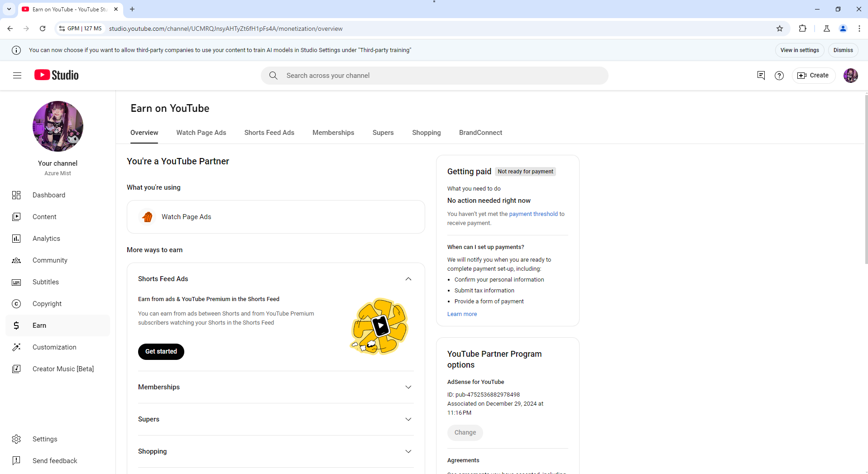The image size is (868, 474).
Task: Switch to the Watch Page Ads tab
Action: coord(201,133)
